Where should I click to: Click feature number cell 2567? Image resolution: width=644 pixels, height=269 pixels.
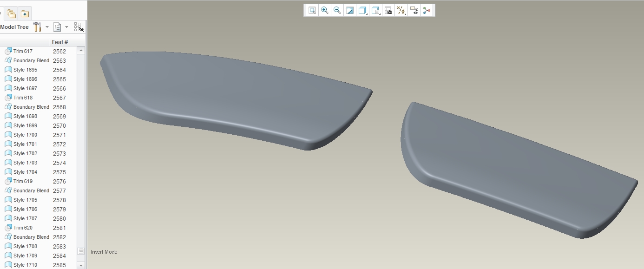click(x=59, y=98)
